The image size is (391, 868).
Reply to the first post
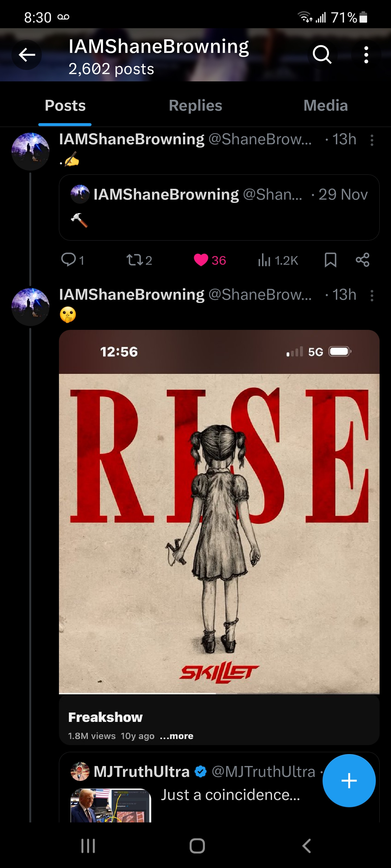pos(68,260)
